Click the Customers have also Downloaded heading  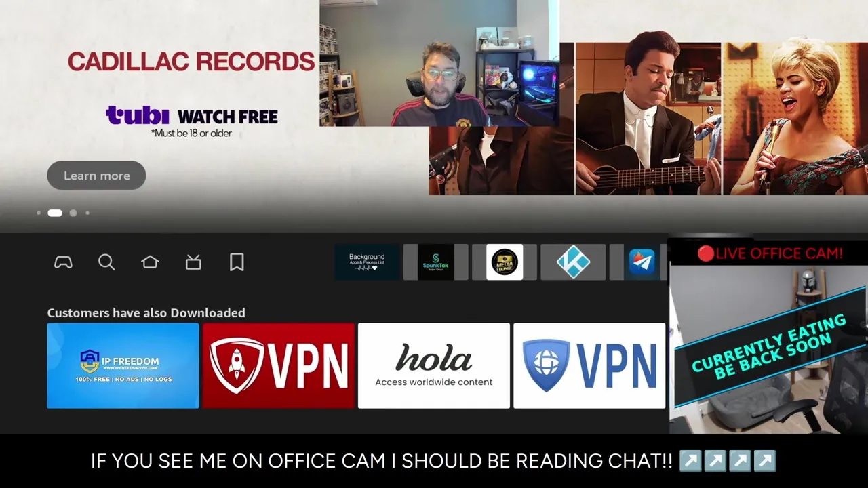(x=146, y=312)
